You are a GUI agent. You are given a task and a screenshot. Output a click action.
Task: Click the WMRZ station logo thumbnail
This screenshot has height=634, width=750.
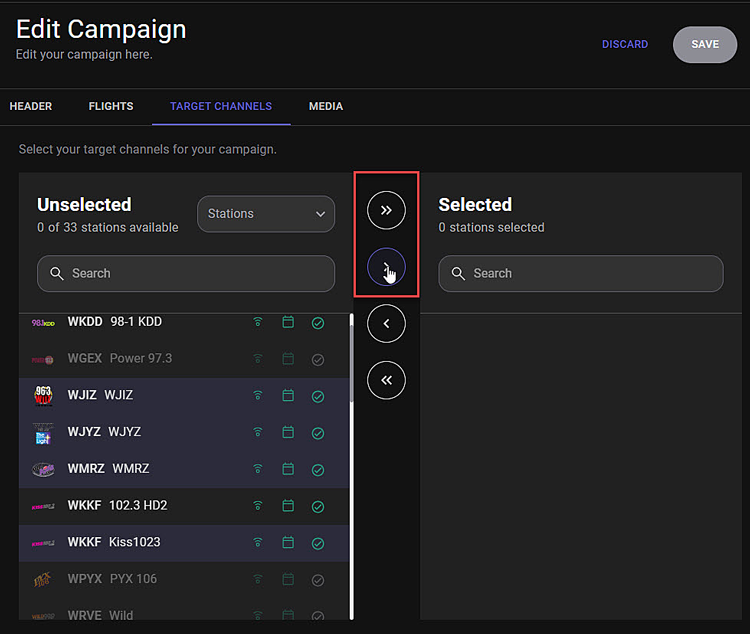coord(43,469)
